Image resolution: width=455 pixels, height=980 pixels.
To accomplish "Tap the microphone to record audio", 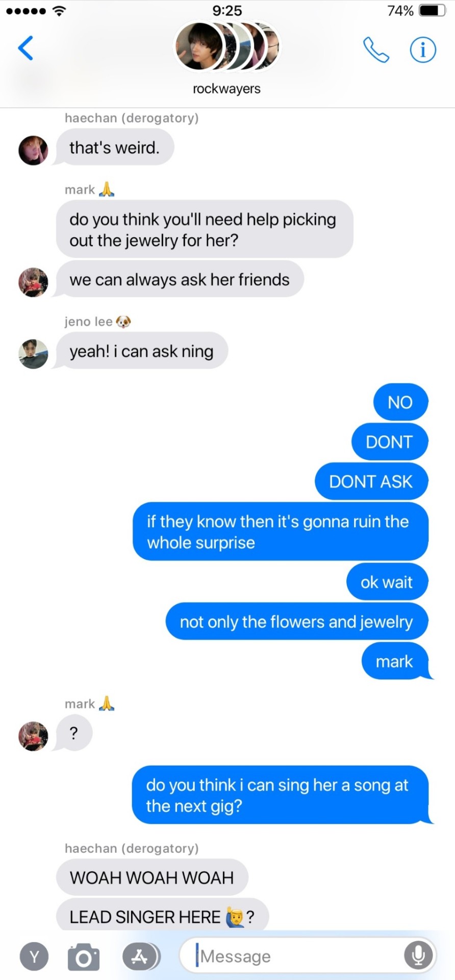I will tap(418, 955).
